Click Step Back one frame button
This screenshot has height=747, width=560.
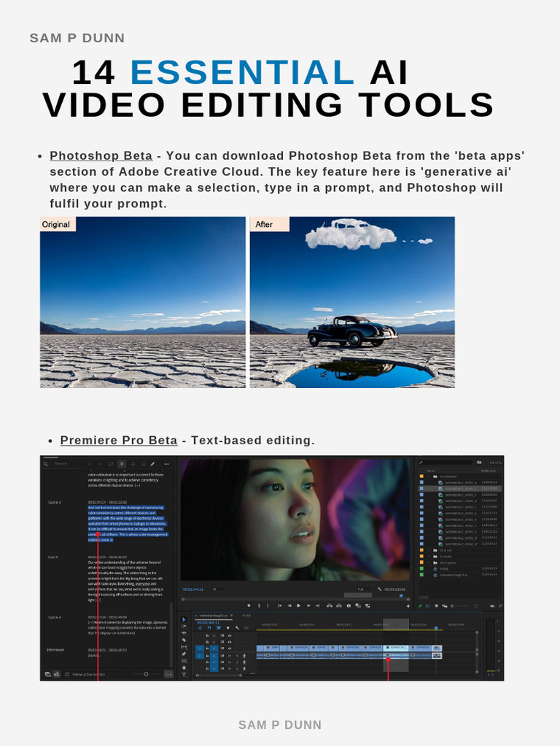point(289,605)
